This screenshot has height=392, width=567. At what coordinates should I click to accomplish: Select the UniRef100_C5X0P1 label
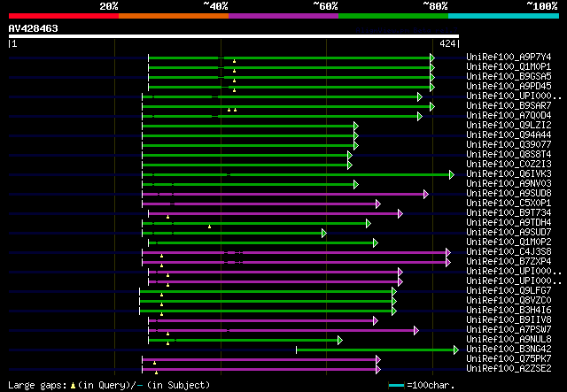[509, 204]
